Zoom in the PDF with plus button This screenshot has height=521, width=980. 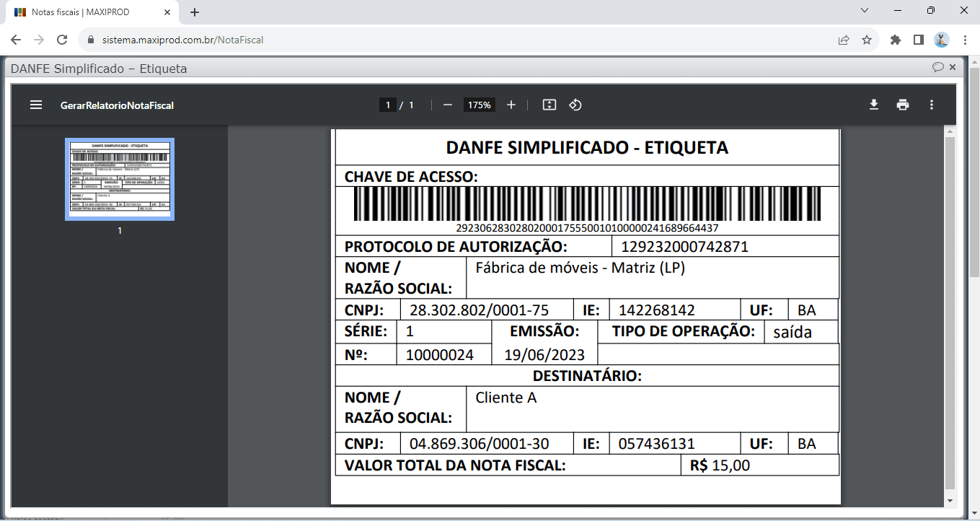click(x=511, y=105)
